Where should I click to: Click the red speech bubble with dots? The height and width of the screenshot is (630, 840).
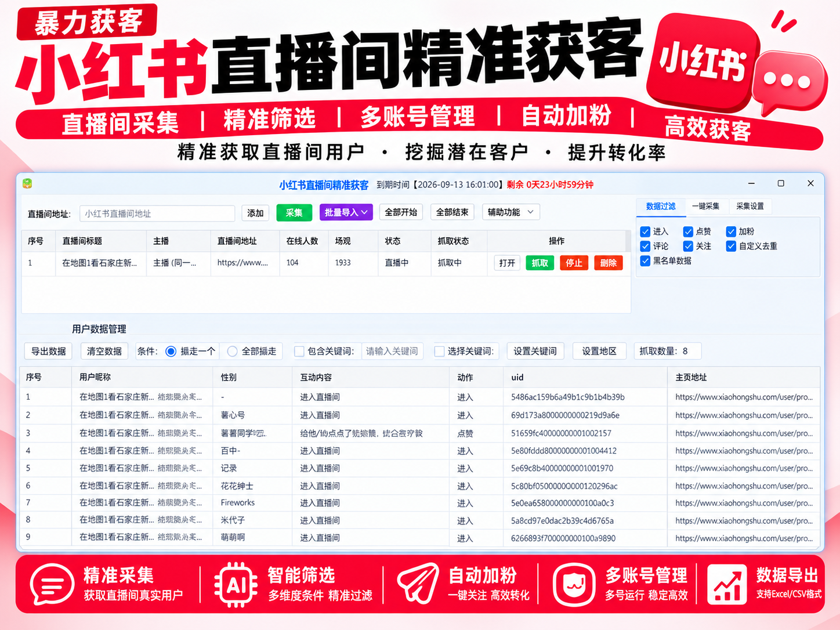[x=790, y=81]
